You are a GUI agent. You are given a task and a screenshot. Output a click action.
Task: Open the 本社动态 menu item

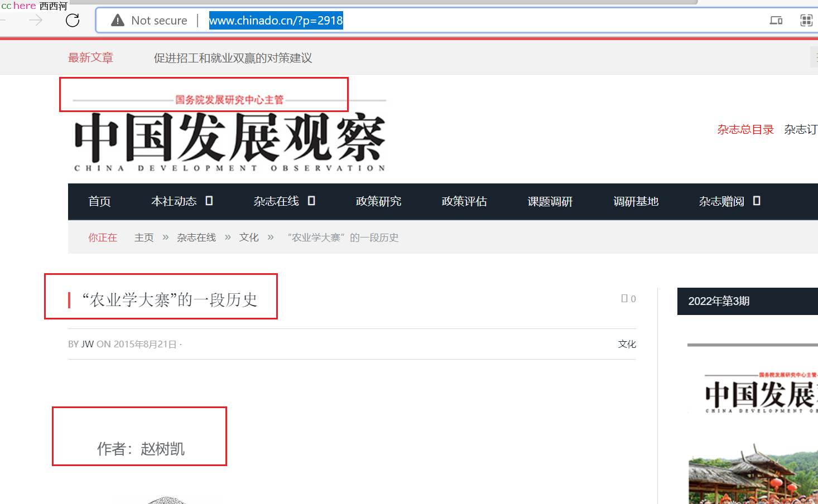point(174,201)
